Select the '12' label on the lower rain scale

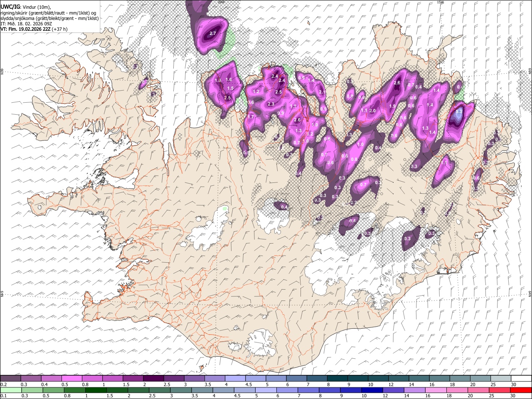click(x=385, y=396)
